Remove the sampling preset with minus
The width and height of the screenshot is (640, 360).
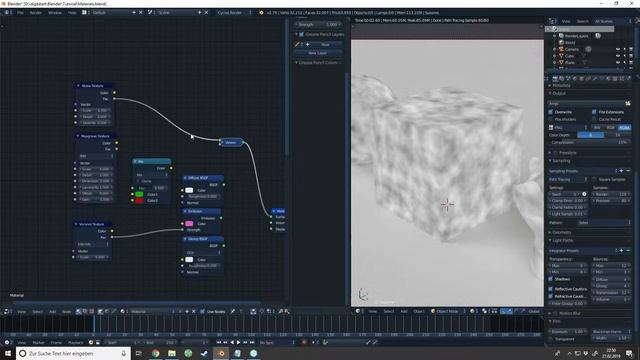coord(628,171)
